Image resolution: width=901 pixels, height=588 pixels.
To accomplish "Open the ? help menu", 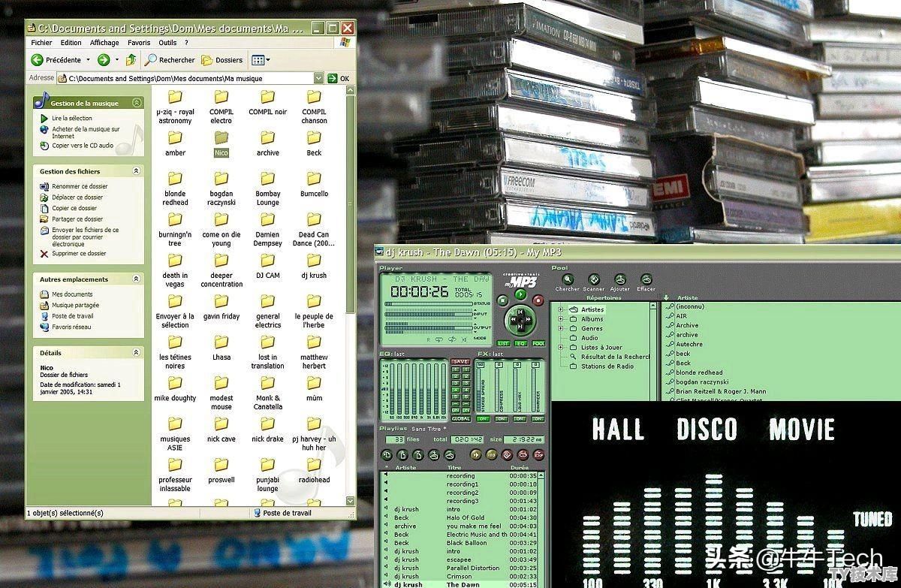I will point(187,43).
